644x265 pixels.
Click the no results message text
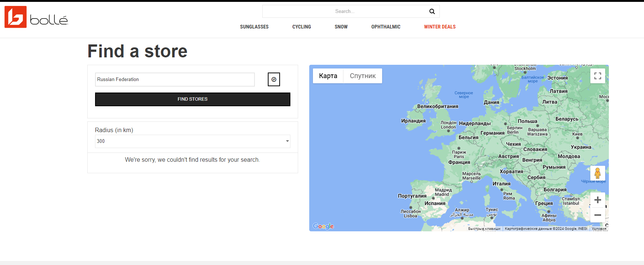(192, 160)
